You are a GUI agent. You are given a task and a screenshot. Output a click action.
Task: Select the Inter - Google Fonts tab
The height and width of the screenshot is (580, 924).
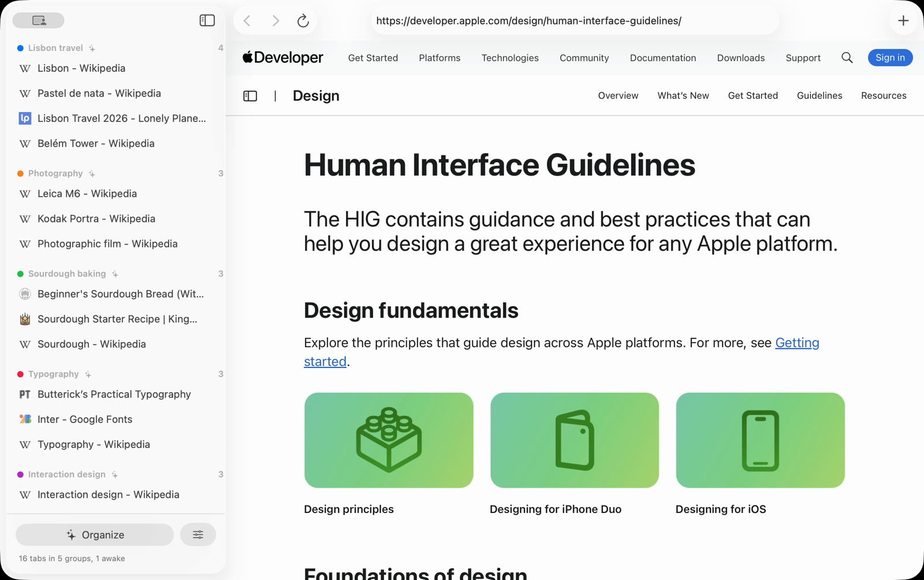(x=115, y=419)
